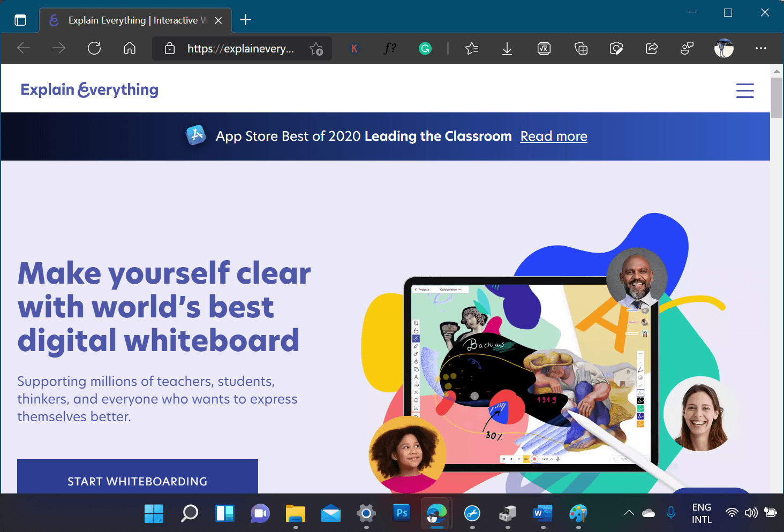Open taskbar Search
Screen dimensions: 784x532
coord(189,514)
